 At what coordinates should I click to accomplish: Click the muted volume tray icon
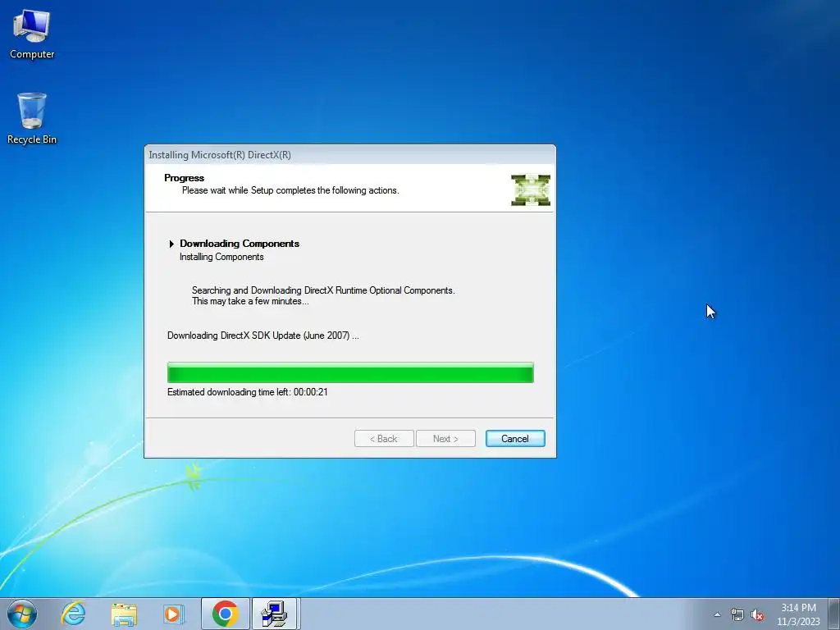click(757, 614)
